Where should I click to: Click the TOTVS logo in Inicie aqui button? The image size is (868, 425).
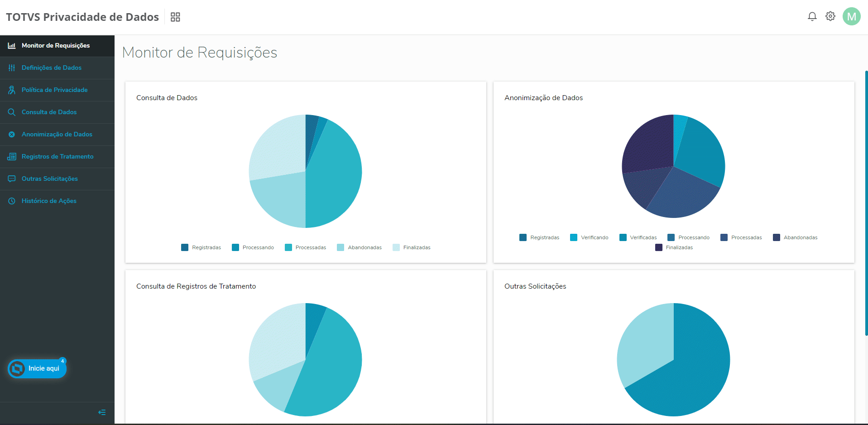click(17, 369)
